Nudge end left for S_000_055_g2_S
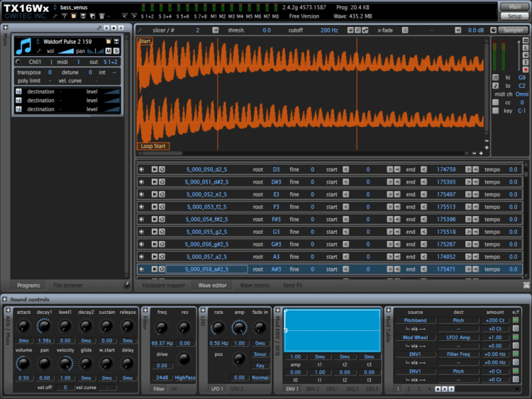The height and width of the screenshot is (399, 532). point(423,232)
